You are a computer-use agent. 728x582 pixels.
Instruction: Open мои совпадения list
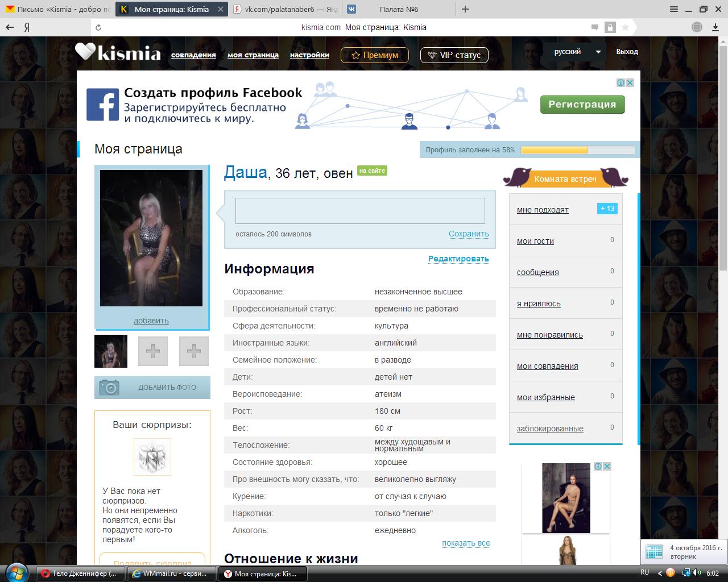pyautogui.click(x=548, y=366)
